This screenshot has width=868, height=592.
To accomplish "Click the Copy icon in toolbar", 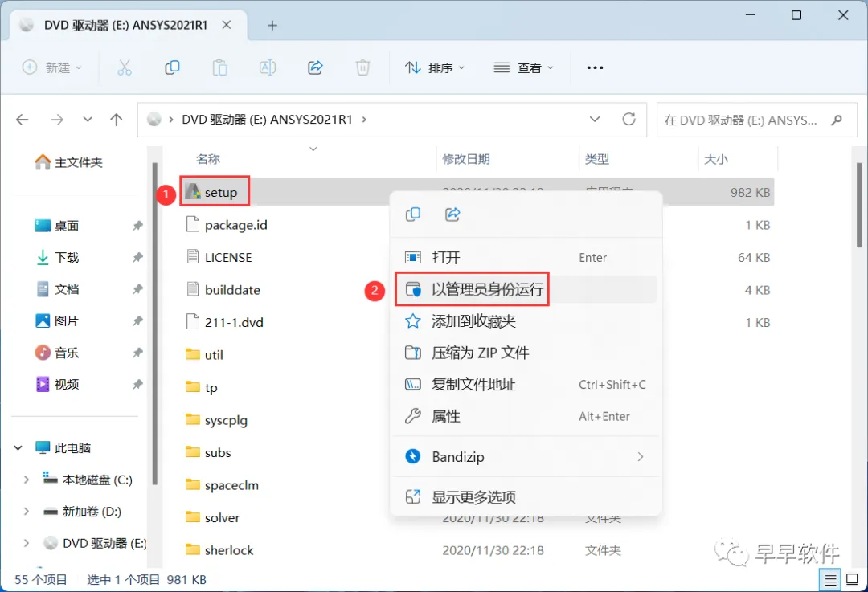I will [172, 67].
